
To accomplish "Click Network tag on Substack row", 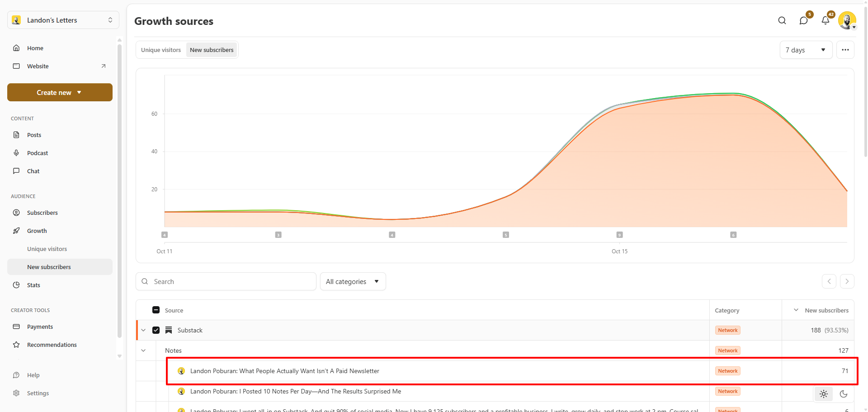I will point(728,330).
